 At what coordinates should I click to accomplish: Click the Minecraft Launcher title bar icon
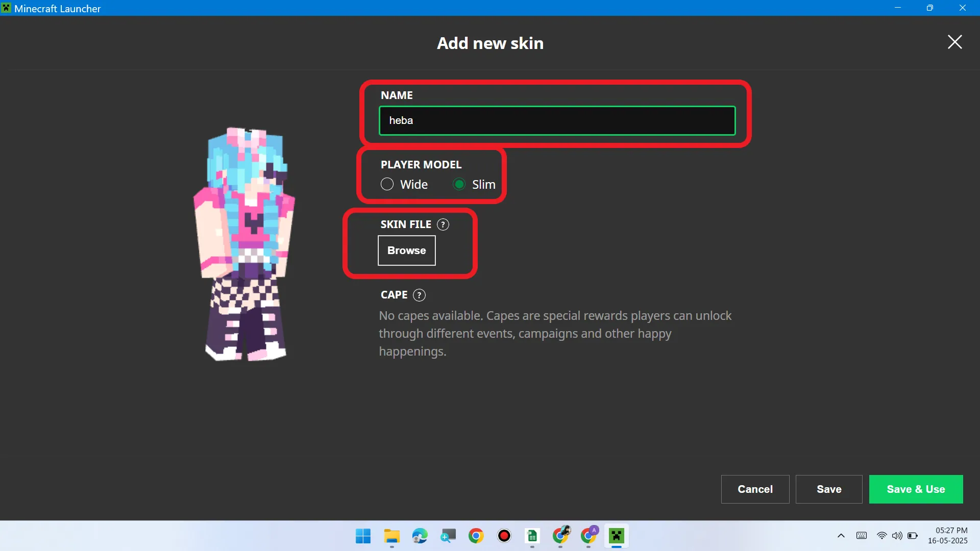pyautogui.click(x=6, y=8)
